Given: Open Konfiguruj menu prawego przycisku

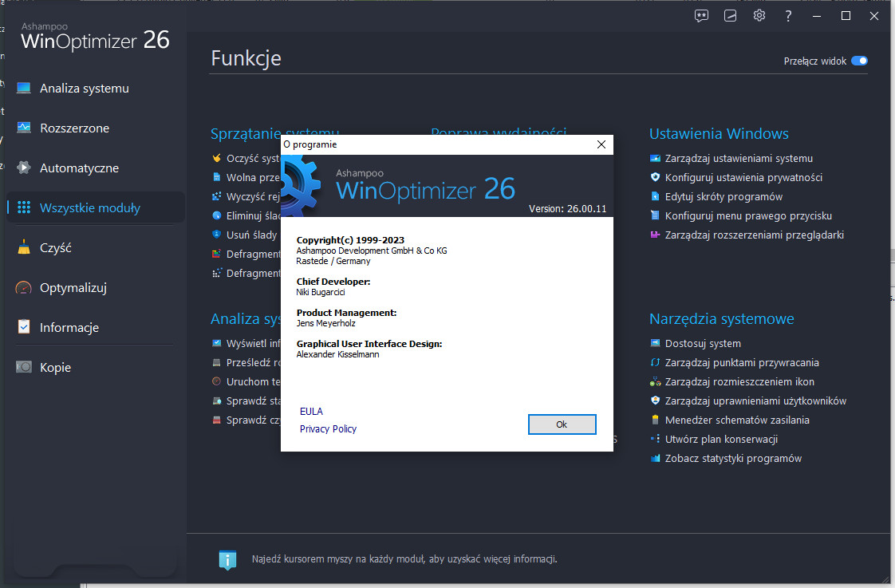Looking at the screenshot, I should coord(748,215).
